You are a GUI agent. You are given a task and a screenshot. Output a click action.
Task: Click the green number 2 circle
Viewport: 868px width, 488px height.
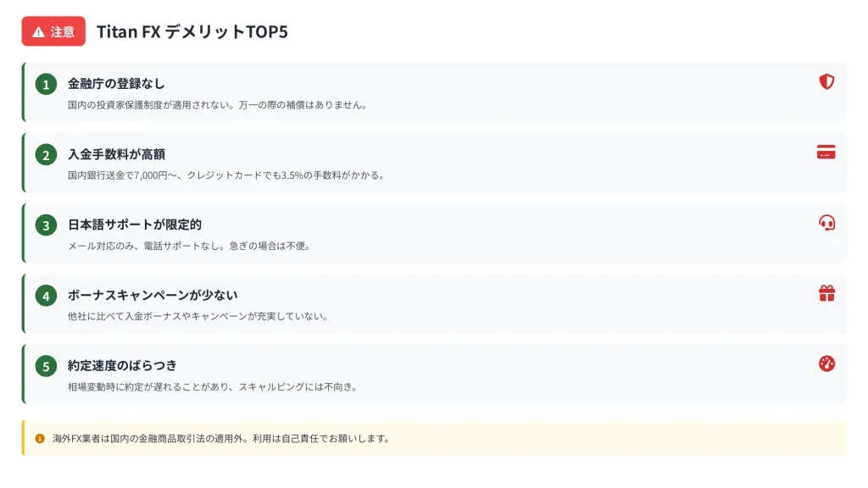tap(46, 154)
